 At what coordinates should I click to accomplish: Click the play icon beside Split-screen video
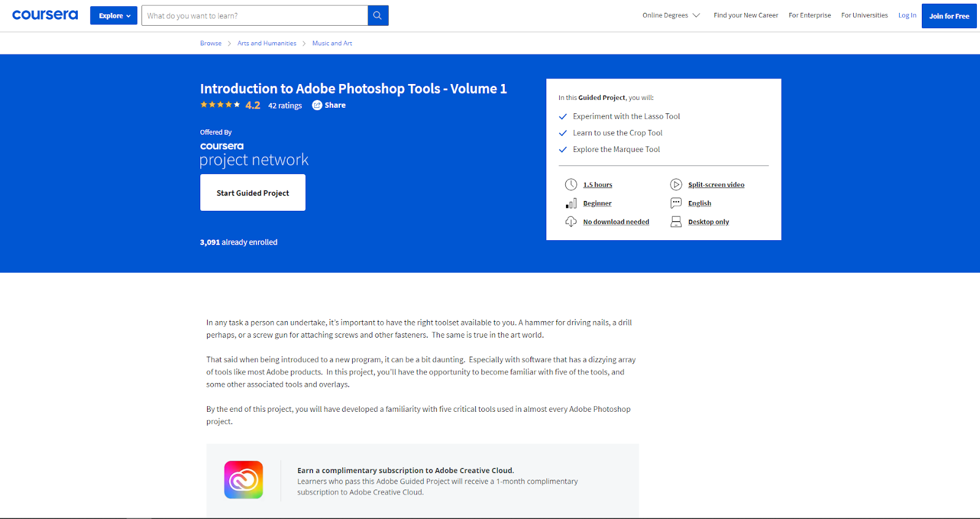676,184
